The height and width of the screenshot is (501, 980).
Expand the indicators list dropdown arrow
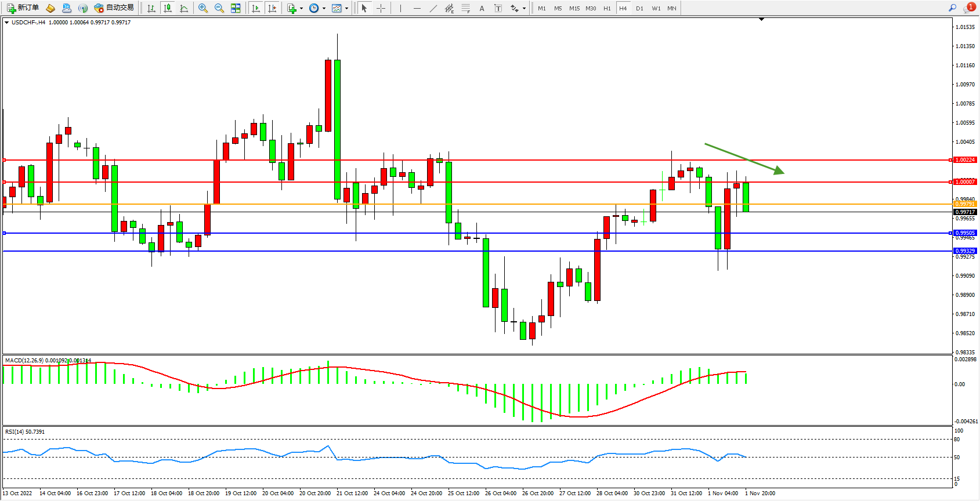[301, 8]
